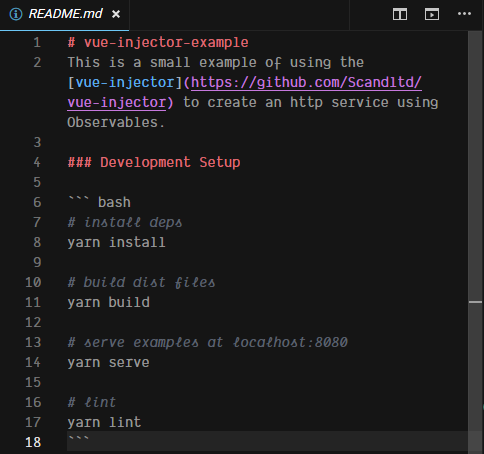Place cursor on 'yarn serve' line
The width and height of the screenshot is (484, 454).
108,362
